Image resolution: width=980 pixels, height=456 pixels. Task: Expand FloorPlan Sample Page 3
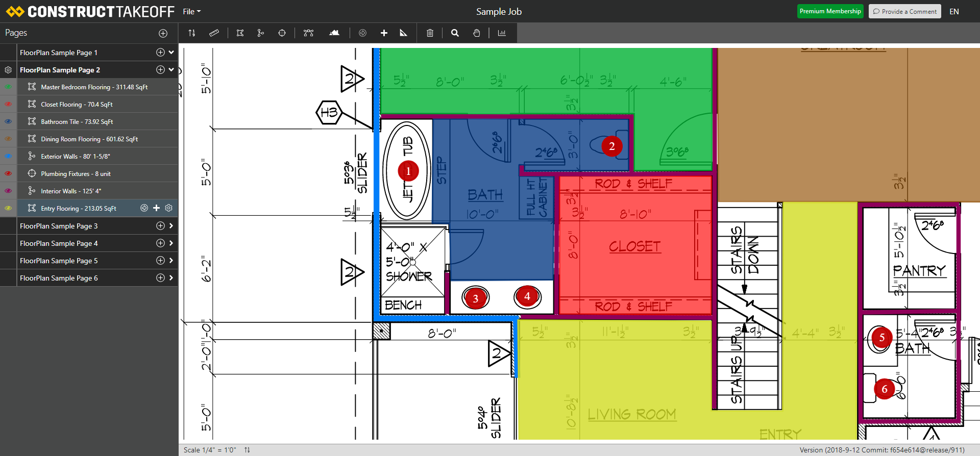tap(171, 226)
